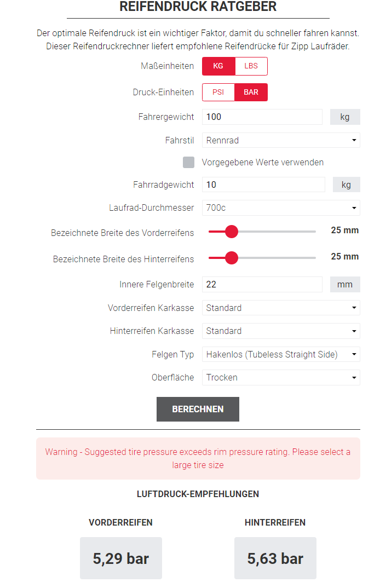Switch pressure units to PSI
The image size is (380, 588).
click(x=218, y=92)
